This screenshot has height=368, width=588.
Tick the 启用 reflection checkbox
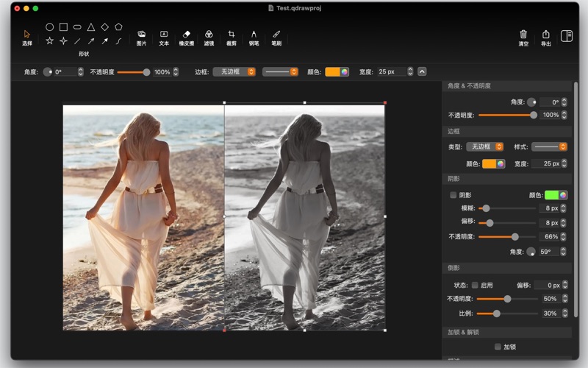[x=475, y=285]
